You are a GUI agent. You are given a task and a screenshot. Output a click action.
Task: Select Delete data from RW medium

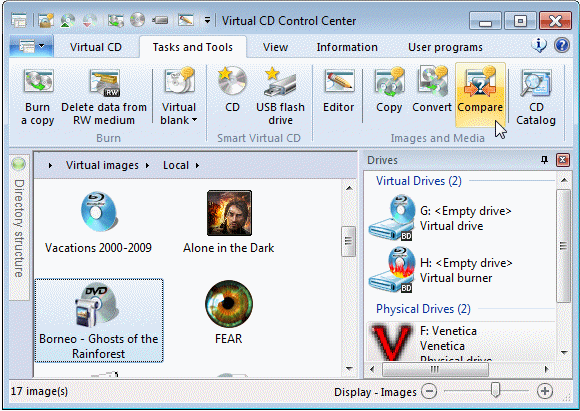[x=104, y=97]
